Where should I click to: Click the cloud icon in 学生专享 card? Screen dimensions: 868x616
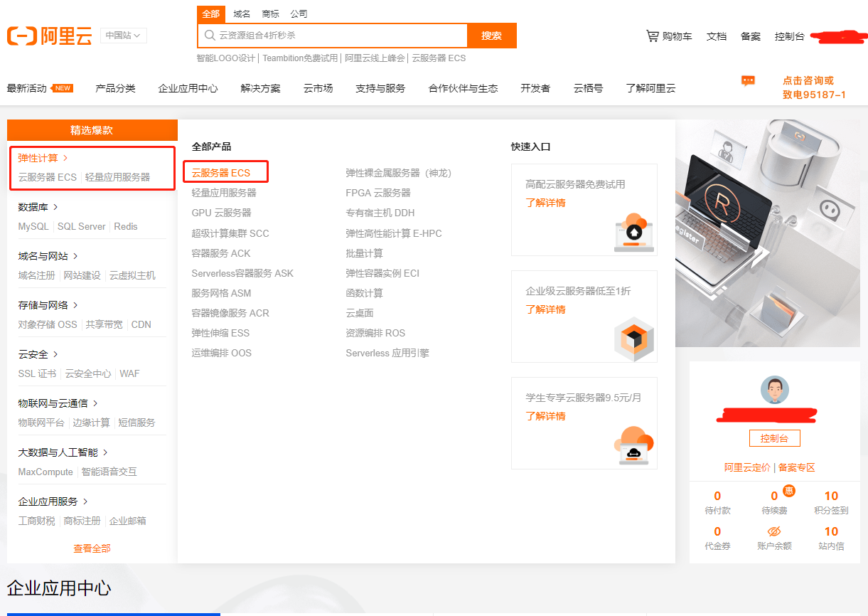633,445
